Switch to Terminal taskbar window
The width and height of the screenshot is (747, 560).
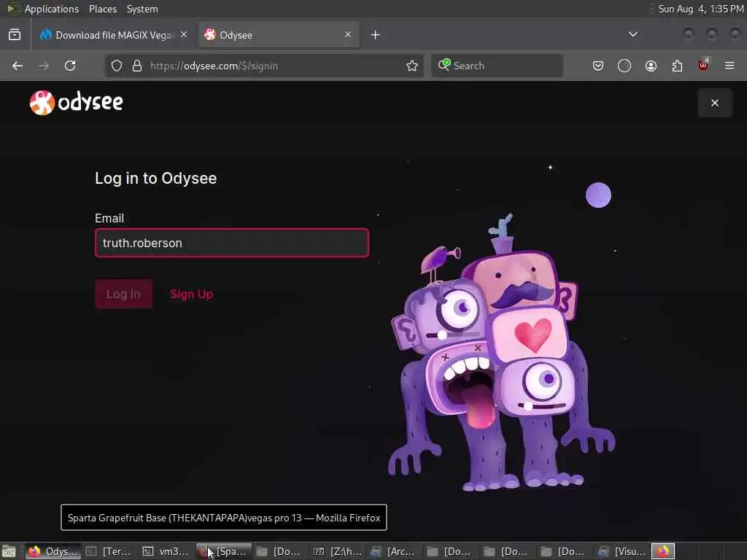[x=109, y=551]
